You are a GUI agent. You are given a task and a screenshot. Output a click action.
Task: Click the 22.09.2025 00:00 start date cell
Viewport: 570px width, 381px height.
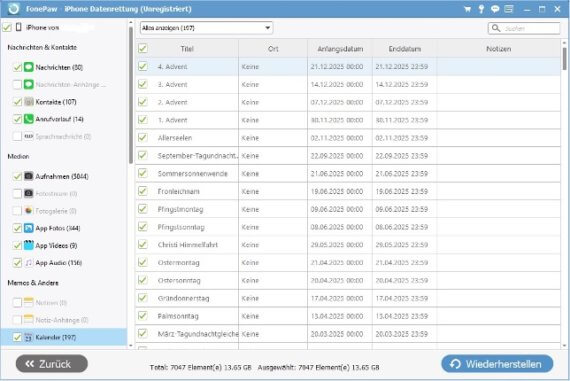pos(337,156)
